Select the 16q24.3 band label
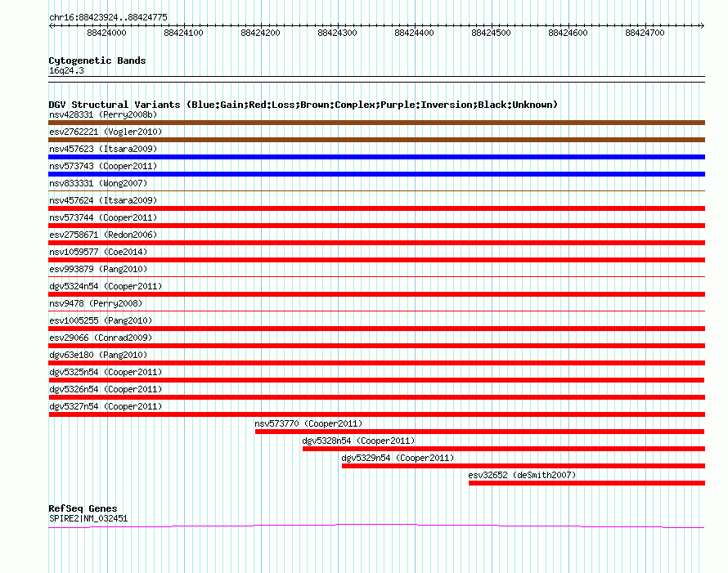This screenshot has height=573, width=728. click(x=66, y=70)
